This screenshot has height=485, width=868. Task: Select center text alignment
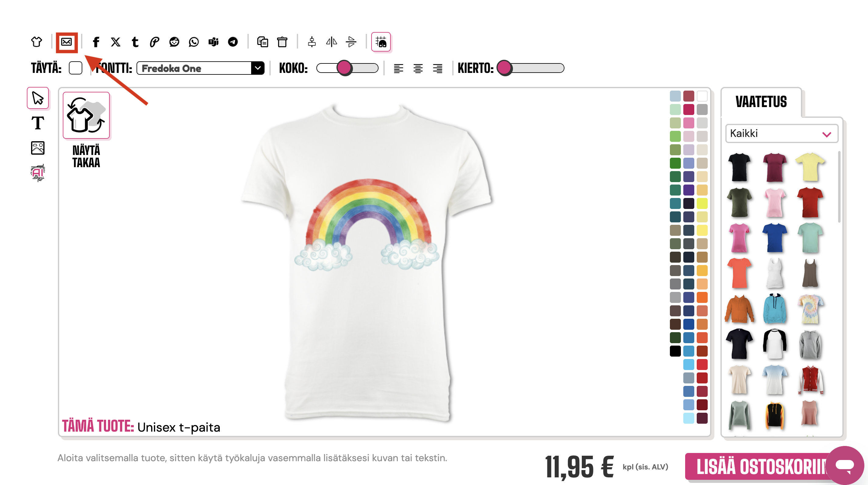tap(418, 68)
